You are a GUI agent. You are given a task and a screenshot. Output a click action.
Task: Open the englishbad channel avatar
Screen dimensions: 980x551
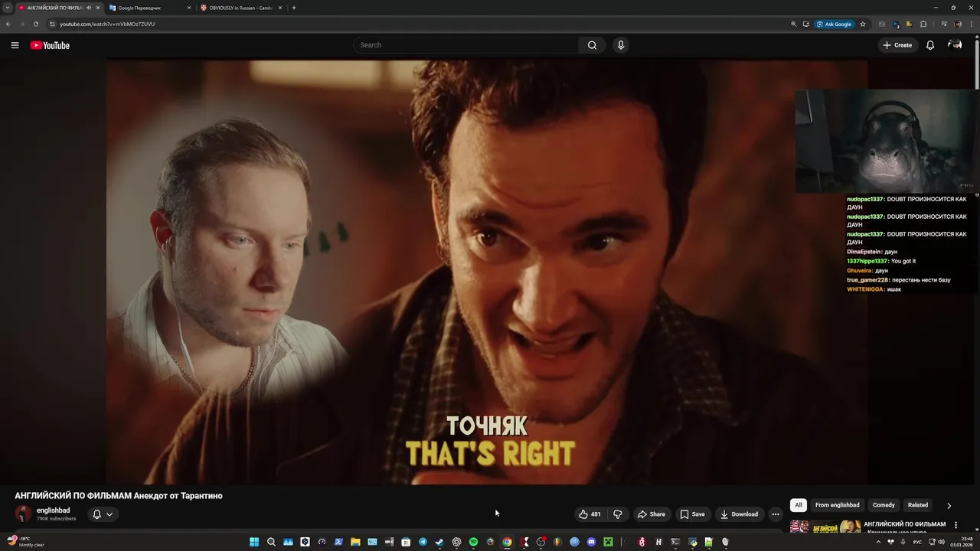coord(23,514)
